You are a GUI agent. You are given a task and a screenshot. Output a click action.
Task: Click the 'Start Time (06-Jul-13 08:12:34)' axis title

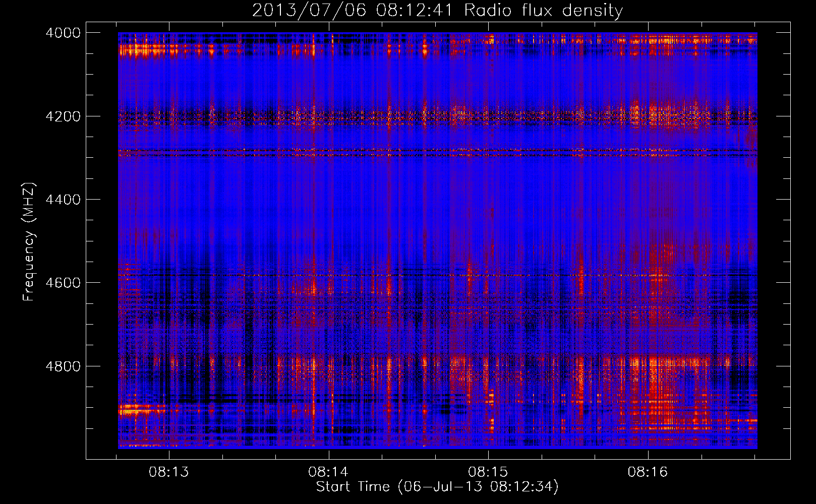coord(437,487)
